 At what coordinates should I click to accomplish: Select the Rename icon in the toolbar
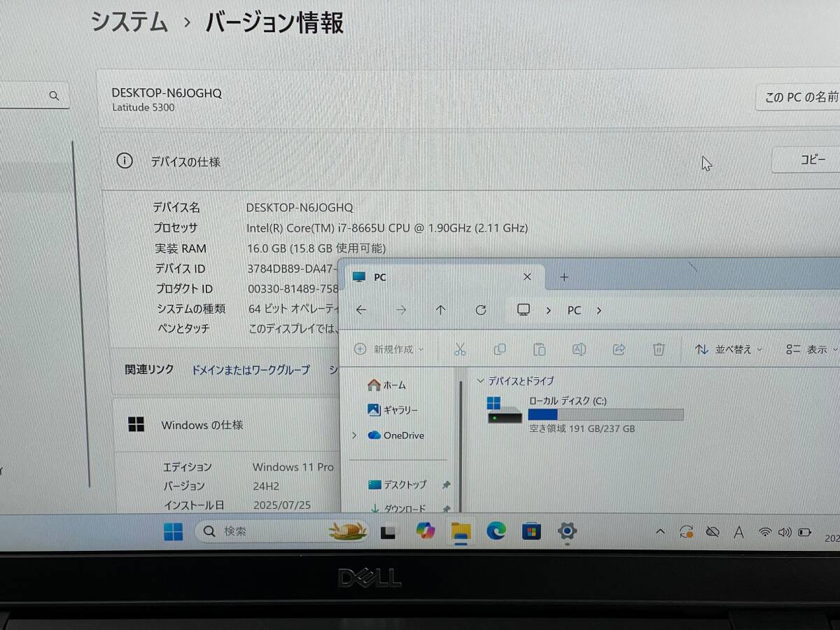pyautogui.click(x=579, y=349)
